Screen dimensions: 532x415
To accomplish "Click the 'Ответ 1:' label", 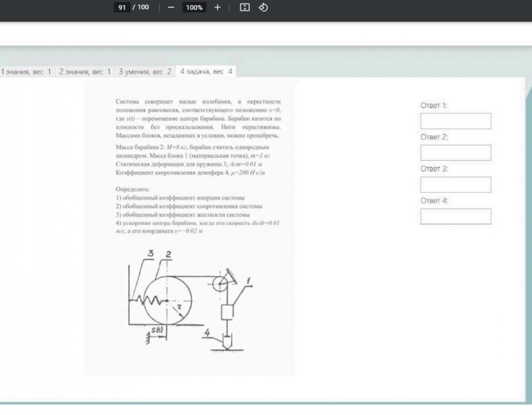I will (434, 105).
